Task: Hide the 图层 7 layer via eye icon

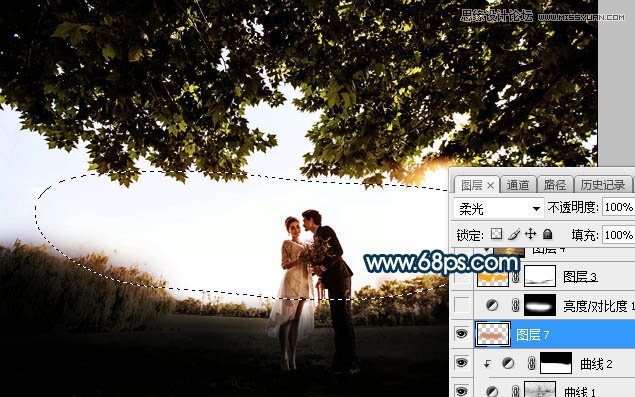Action: click(x=462, y=334)
